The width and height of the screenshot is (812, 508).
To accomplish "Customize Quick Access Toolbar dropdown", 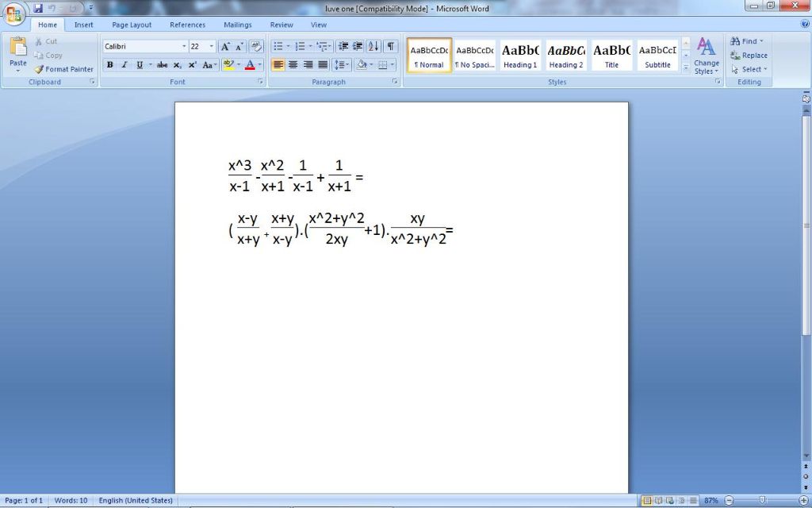I will coord(91,8).
